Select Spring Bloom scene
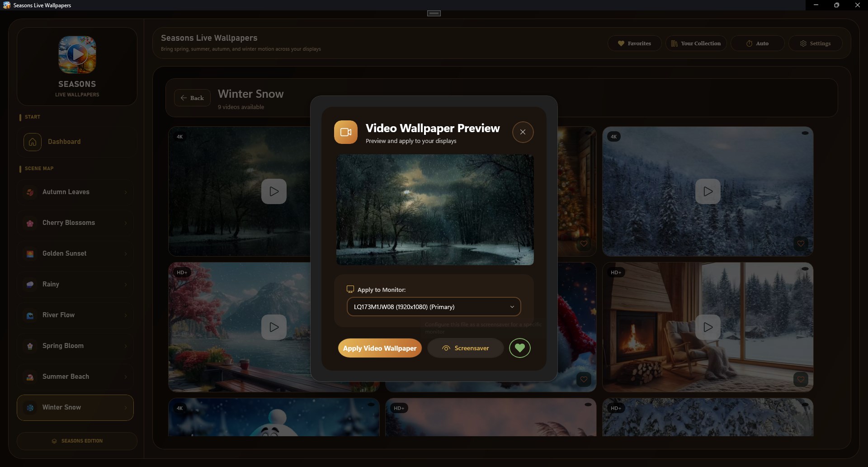Image resolution: width=868 pixels, height=467 pixels. (x=75, y=346)
